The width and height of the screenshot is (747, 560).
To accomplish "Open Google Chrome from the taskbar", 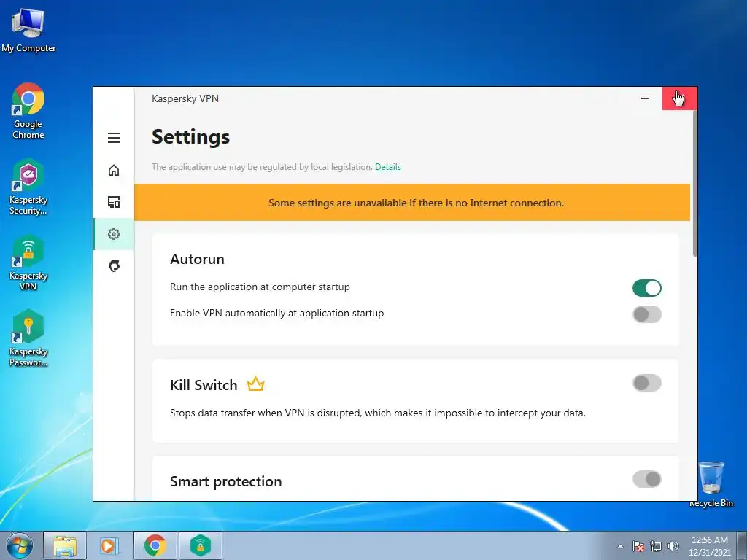I will coord(155,545).
